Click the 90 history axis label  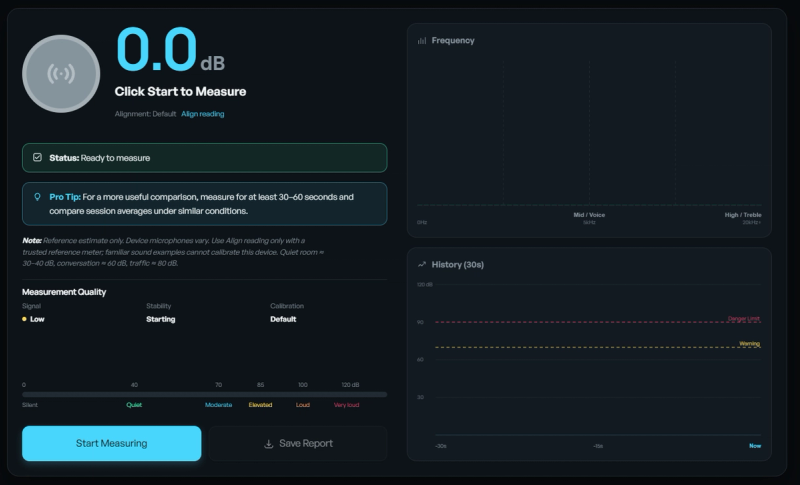(x=420, y=322)
